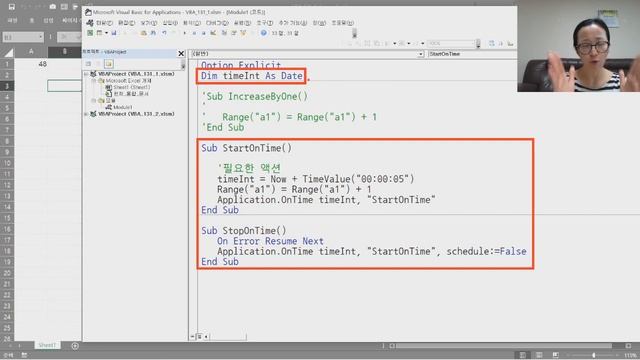Open the 도구(T) menu
Viewport: 640px width, 360px height.
point(264,23)
